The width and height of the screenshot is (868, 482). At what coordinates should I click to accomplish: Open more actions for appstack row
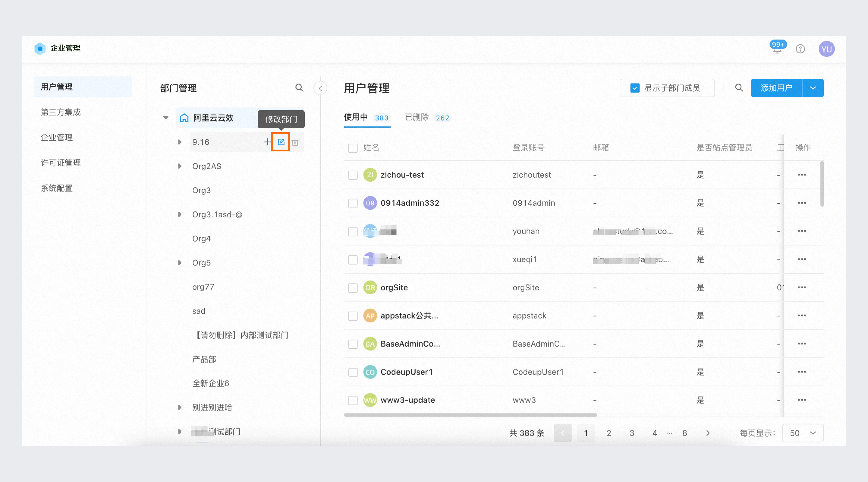click(x=802, y=315)
